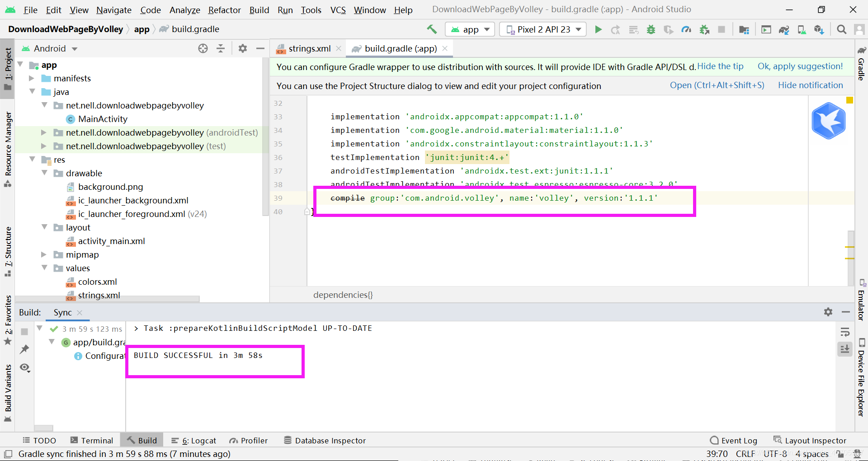The height and width of the screenshot is (461, 868).
Task: Open MainActivity in the project tree
Action: pos(103,119)
